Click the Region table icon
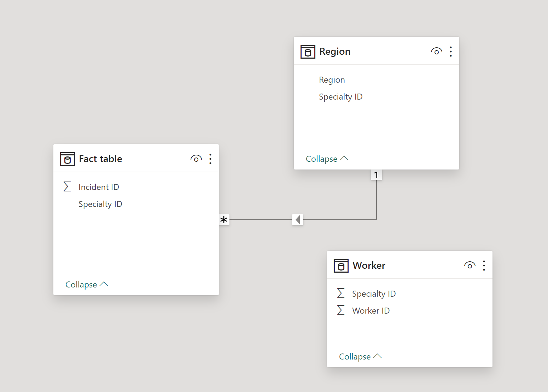Image resolution: width=548 pixels, height=392 pixels. click(308, 52)
